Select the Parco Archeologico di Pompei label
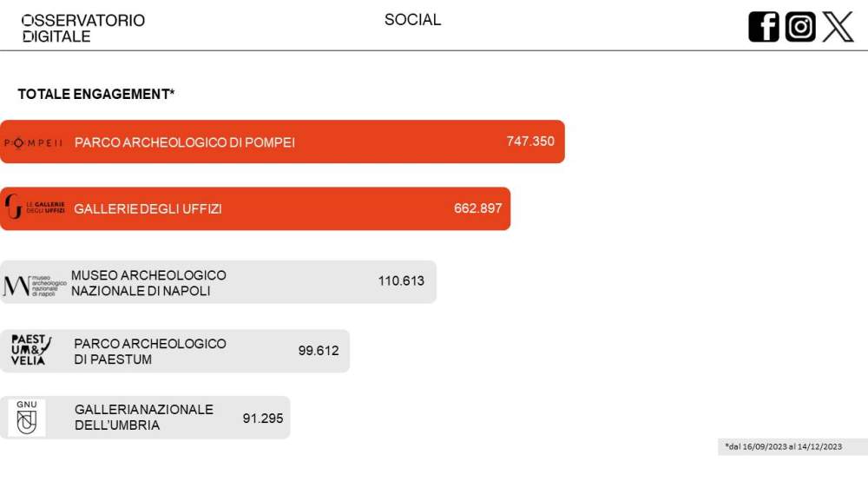 coord(184,142)
